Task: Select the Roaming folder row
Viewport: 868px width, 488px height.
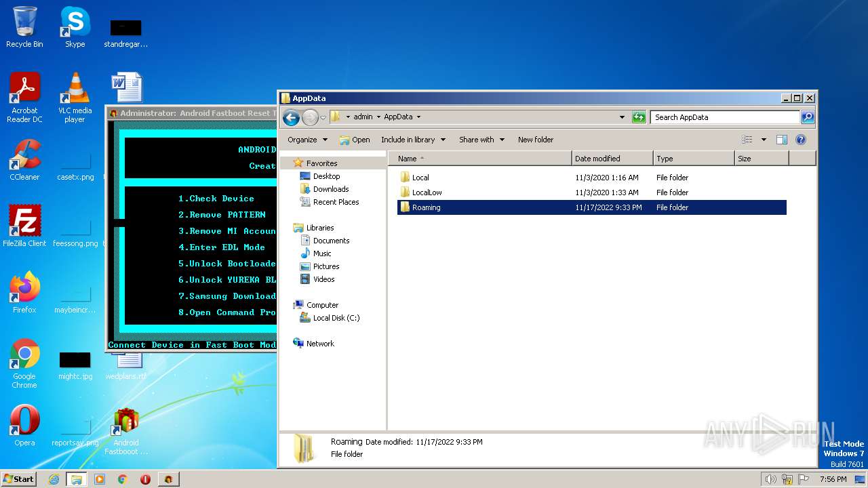Action: [591, 207]
